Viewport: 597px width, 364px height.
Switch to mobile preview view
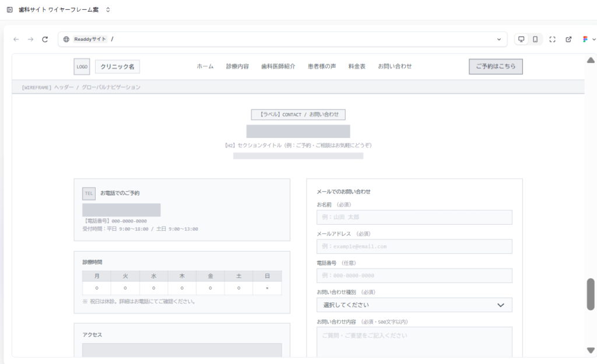(x=535, y=39)
